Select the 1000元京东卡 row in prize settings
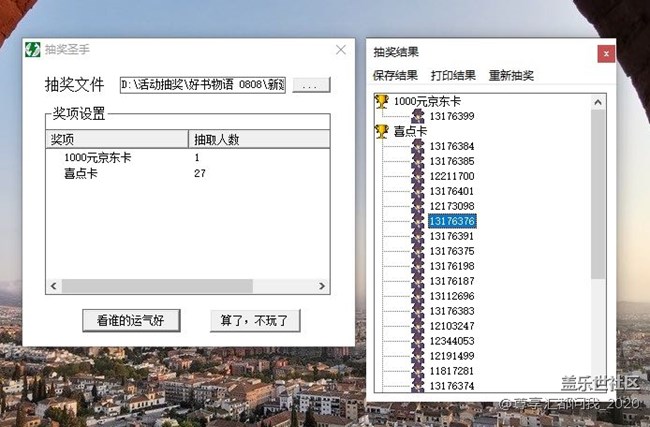Screen dimensions: 650x427 pos(187,158)
